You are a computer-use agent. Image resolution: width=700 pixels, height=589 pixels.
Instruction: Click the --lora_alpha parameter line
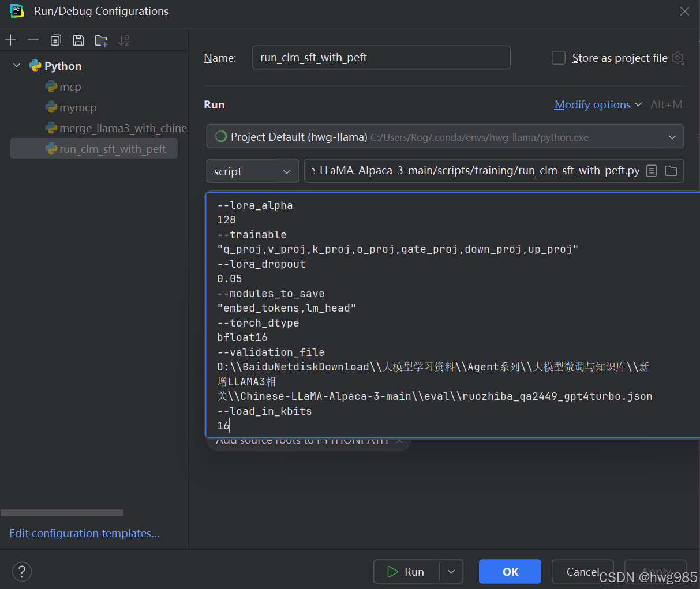255,205
